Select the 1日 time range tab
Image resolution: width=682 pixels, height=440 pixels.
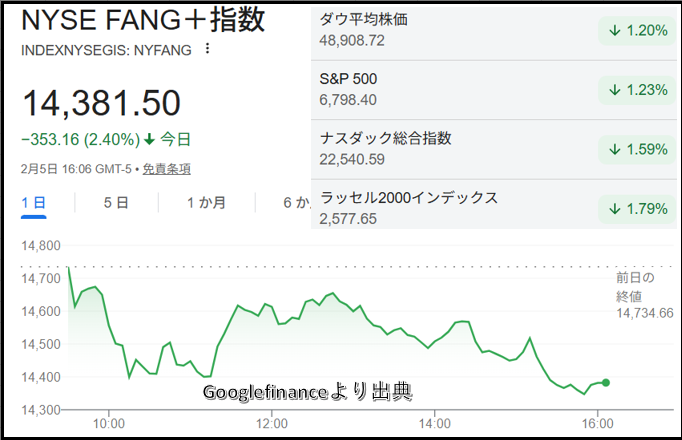(33, 202)
